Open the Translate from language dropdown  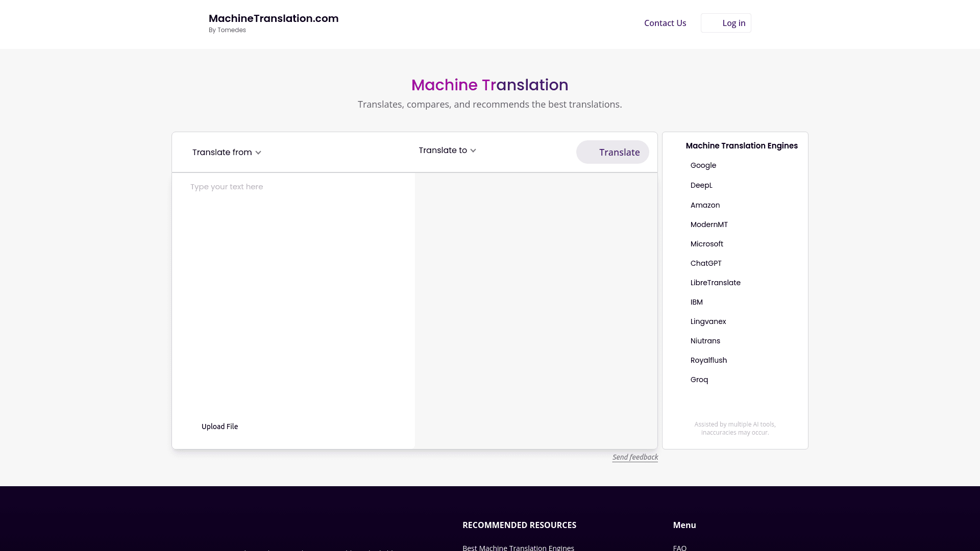(x=222, y=152)
